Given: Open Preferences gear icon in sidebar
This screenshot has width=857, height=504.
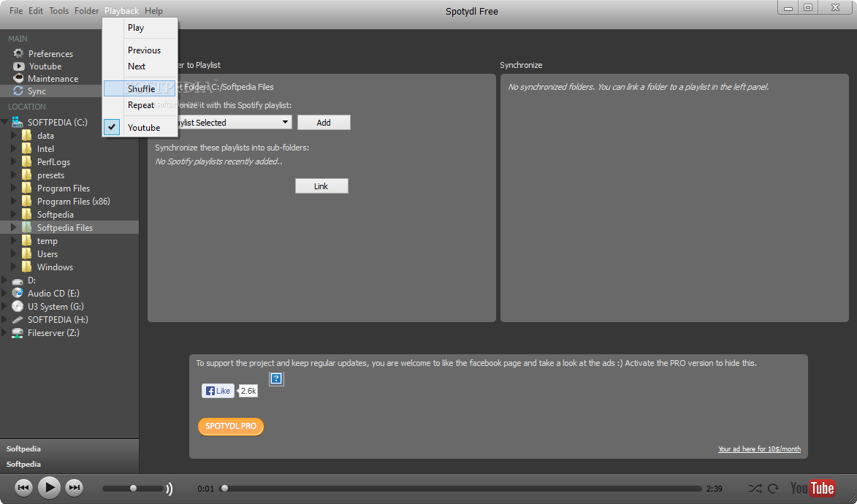Looking at the screenshot, I should coord(18,53).
